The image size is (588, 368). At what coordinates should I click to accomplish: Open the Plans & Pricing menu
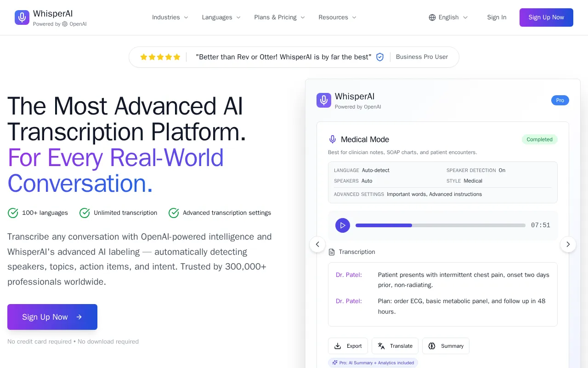(x=280, y=17)
